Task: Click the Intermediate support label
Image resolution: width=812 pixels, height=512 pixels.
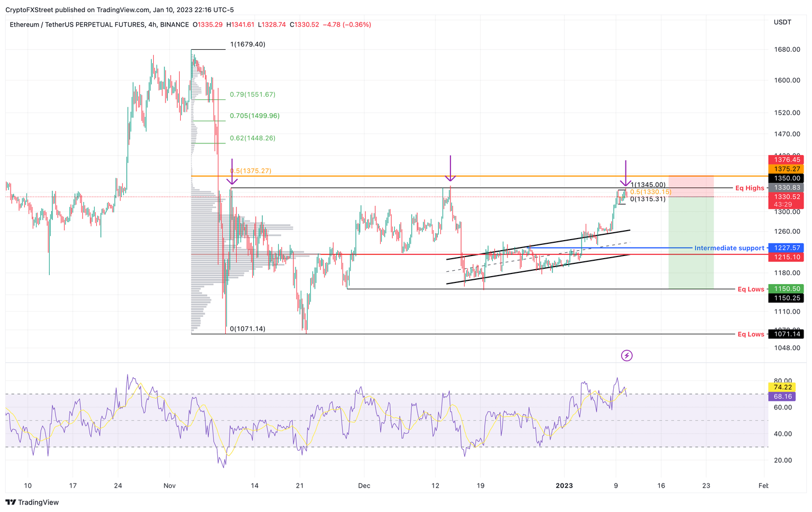Action: tap(728, 248)
